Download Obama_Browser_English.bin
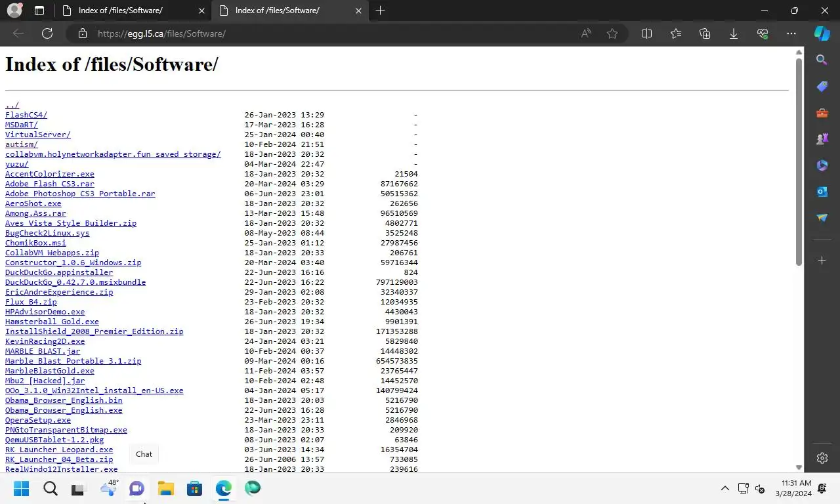 pos(64,400)
